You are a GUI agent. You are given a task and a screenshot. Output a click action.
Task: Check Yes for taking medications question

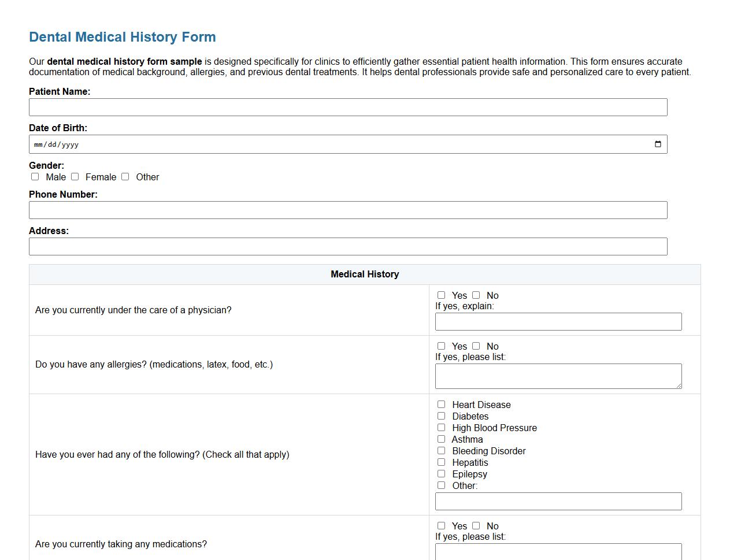tap(441, 525)
